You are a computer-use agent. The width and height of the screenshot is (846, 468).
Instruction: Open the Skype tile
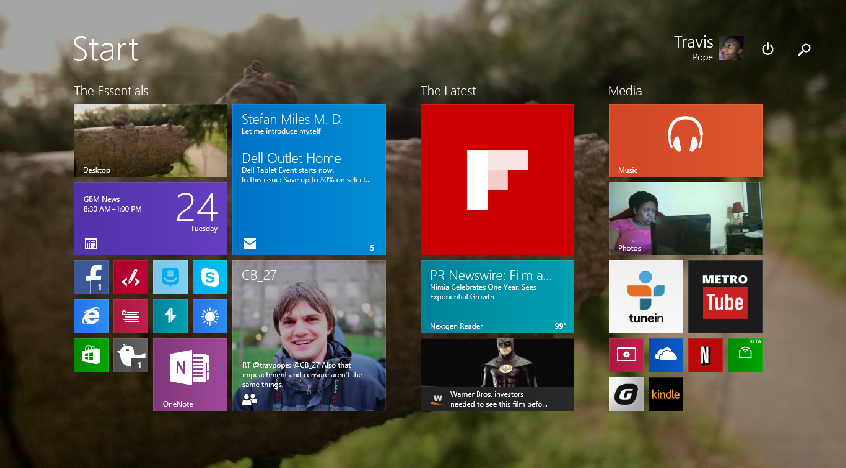click(209, 277)
